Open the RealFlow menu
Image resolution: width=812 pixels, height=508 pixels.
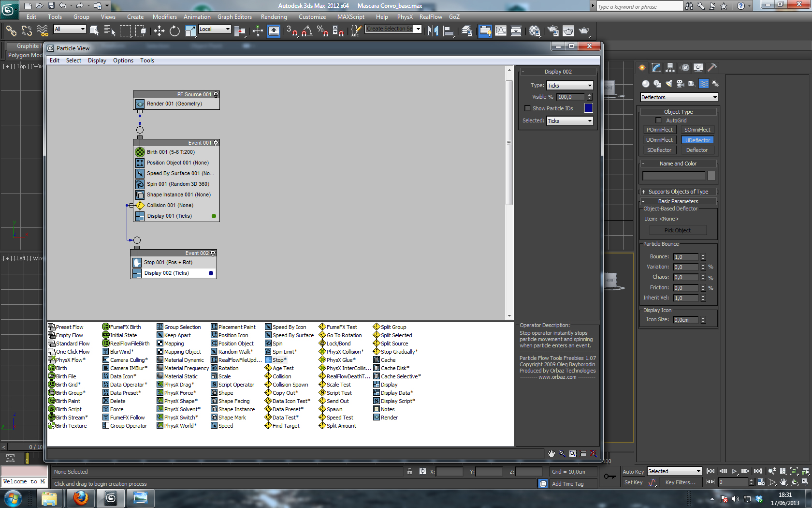coord(431,17)
